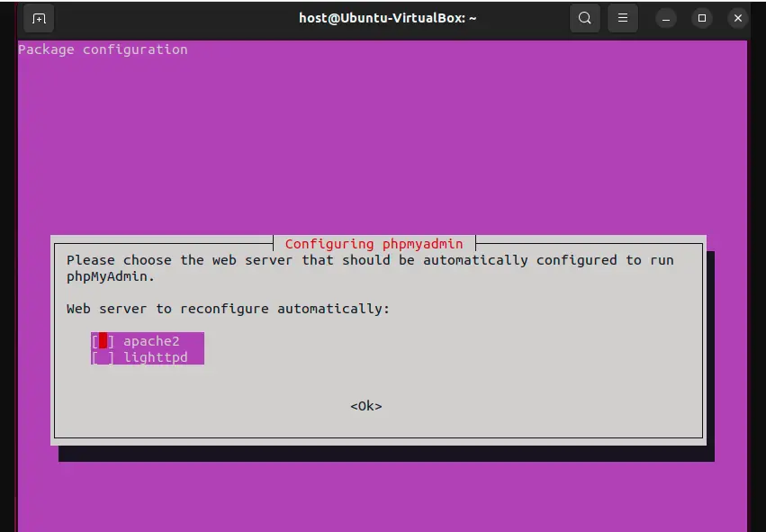766x532 pixels.
Task: Select the apache2 option label
Action: 151,341
